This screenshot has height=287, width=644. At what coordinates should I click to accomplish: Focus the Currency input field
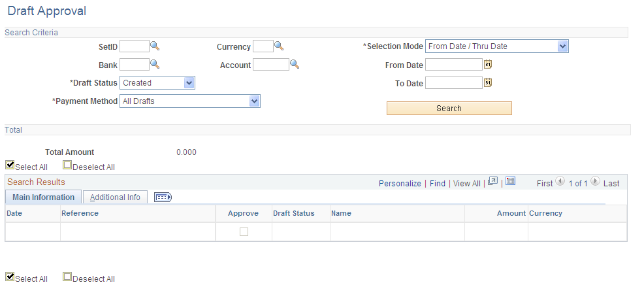(263, 46)
